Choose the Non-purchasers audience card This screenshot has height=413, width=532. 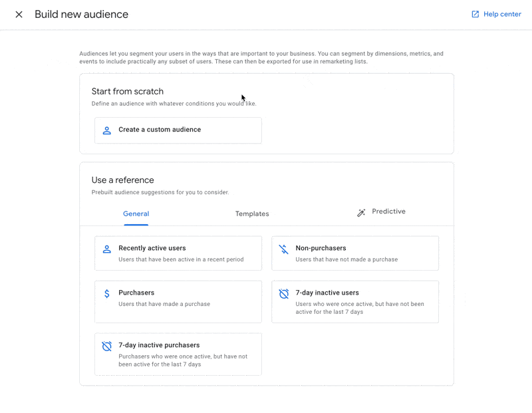click(x=355, y=253)
